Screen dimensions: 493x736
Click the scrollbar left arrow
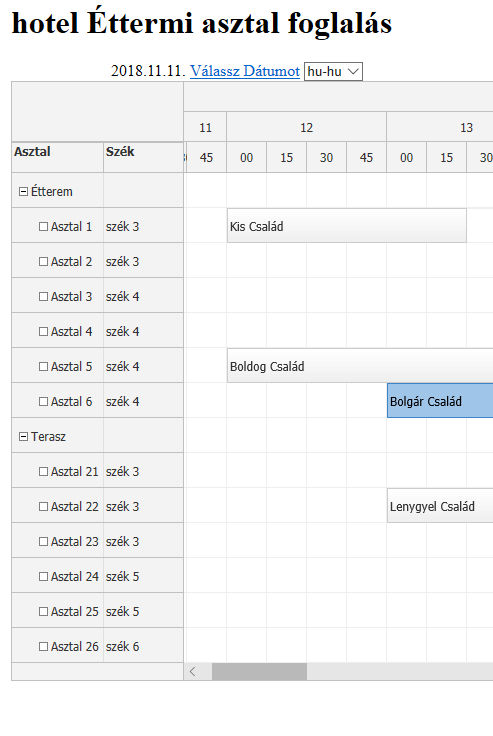point(193,672)
